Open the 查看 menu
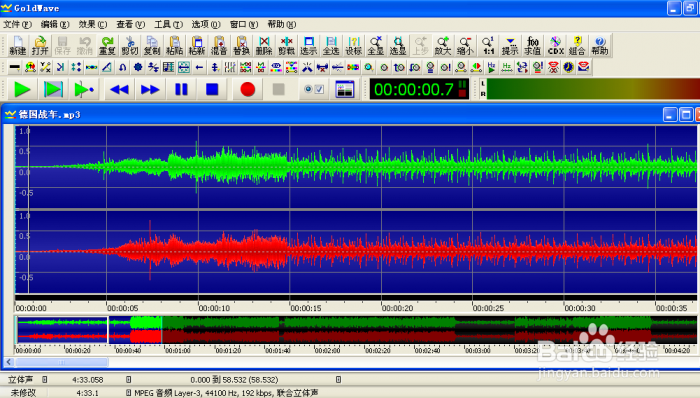Viewport: 700px width, 398px height. tap(130, 25)
